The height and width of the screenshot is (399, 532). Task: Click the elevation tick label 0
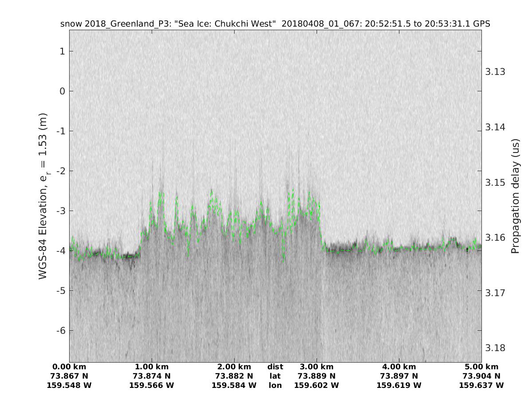click(63, 91)
